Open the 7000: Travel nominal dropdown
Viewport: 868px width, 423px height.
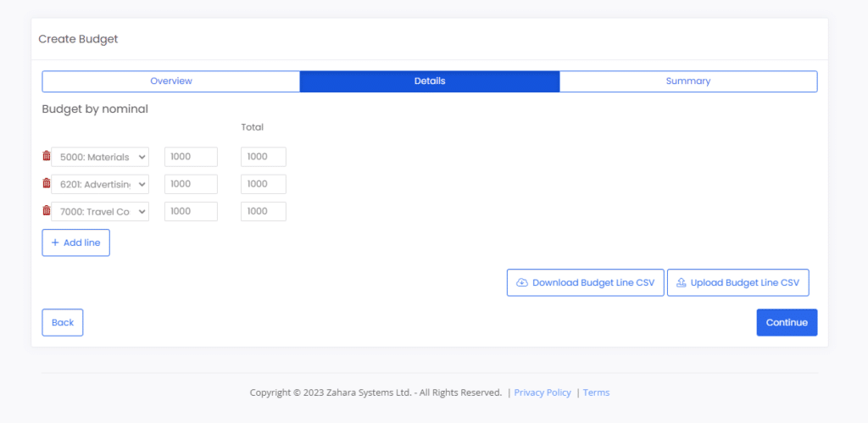pyautogui.click(x=100, y=212)
